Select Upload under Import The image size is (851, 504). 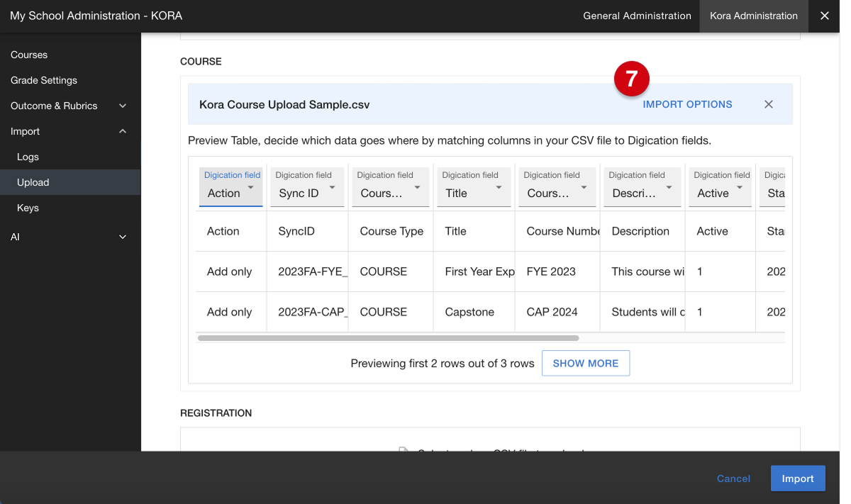pos(70,182)
